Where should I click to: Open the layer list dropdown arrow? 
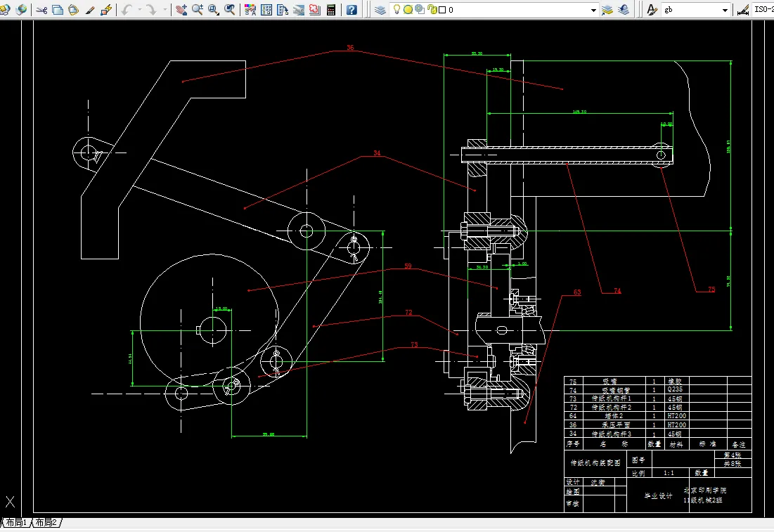point(593,10)
